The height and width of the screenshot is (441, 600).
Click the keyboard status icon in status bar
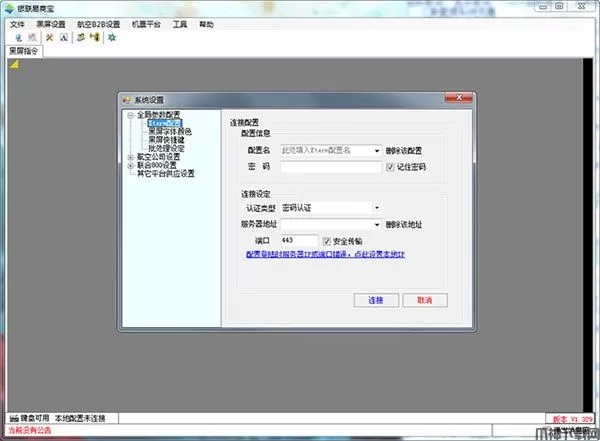(x=10, y=417)
